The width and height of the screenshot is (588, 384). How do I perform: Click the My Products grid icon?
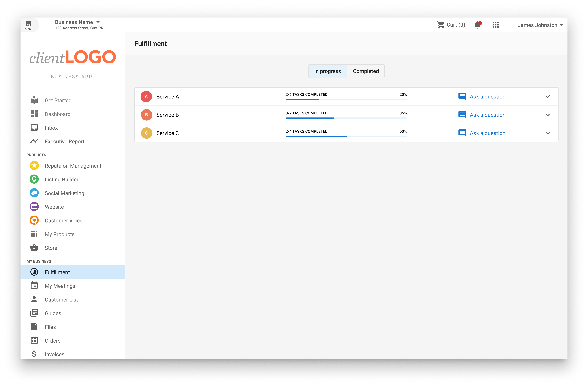pyautogui.click(x=34, y=234)
